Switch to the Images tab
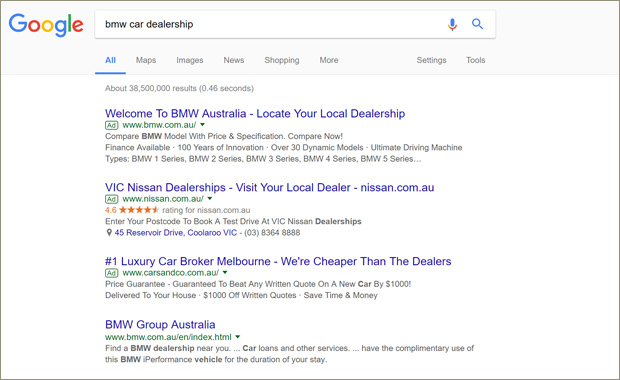 click(x=190, y=60)
